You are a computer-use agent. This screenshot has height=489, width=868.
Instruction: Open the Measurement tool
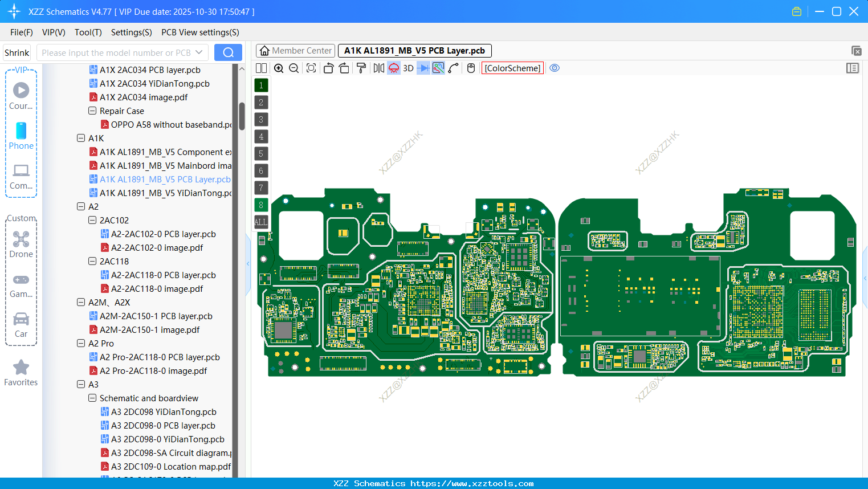pyautogui.click(x=438, y=67)
